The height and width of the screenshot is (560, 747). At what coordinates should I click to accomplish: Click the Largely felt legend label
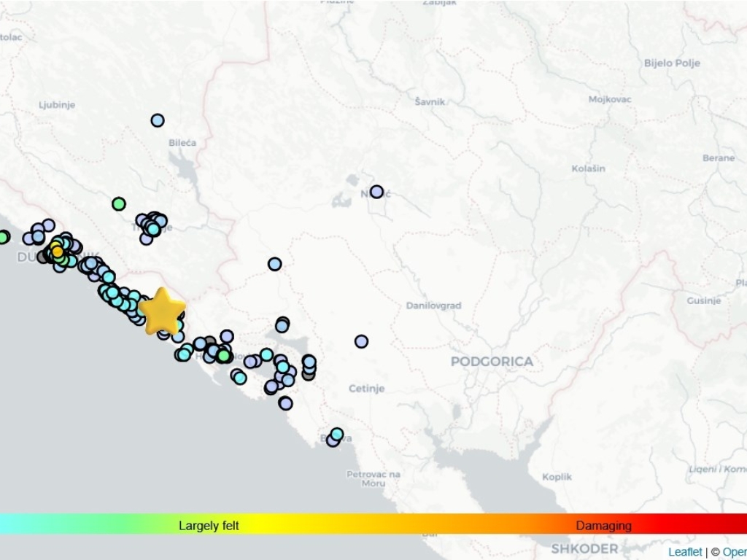(x=209, y=526)
